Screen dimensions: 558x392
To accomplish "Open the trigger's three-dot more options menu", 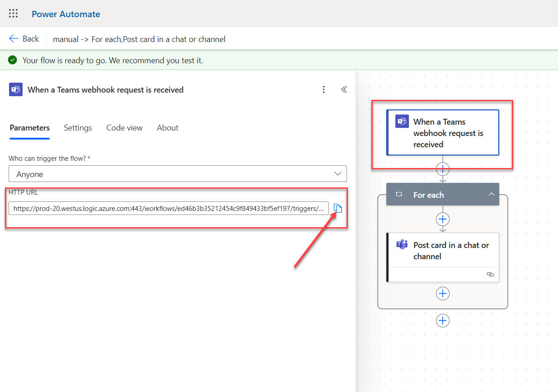I will pyautogui.click(x=324, y=89).
